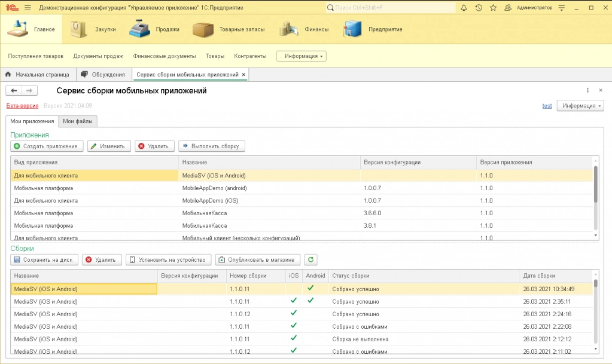This screenshot has height=364, width=612.
Task: Open the Информация dropdown in navigation bar
Action: point(302,56)
